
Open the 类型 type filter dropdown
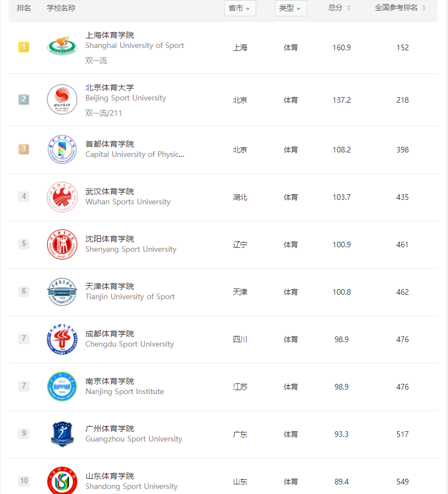(x=291, y=8)
